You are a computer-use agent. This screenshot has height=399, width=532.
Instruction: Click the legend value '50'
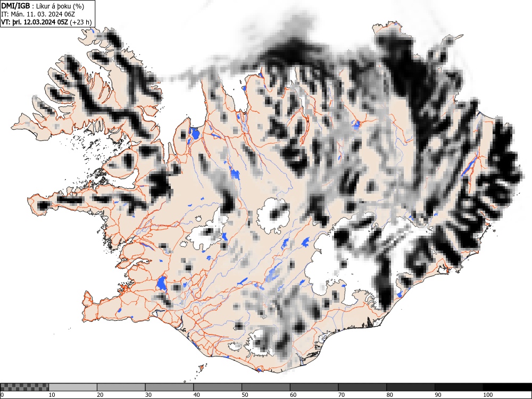point(245,395)
